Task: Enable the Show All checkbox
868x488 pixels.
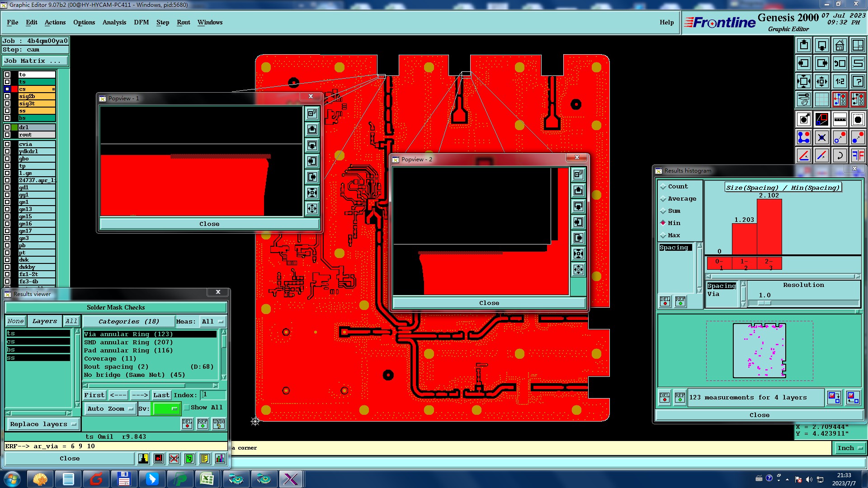Action: click(187, 408)
